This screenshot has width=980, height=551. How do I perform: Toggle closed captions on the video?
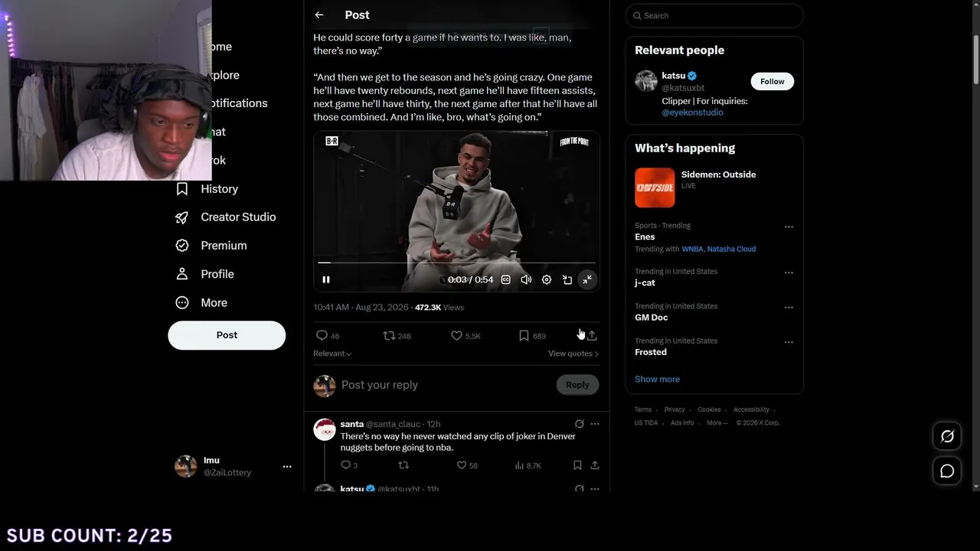tap(505, 280)
